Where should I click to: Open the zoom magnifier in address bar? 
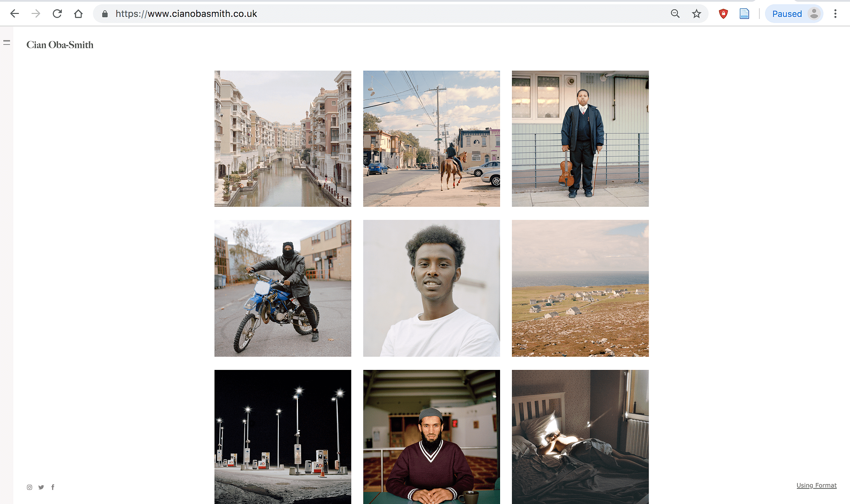coord(675,14)
